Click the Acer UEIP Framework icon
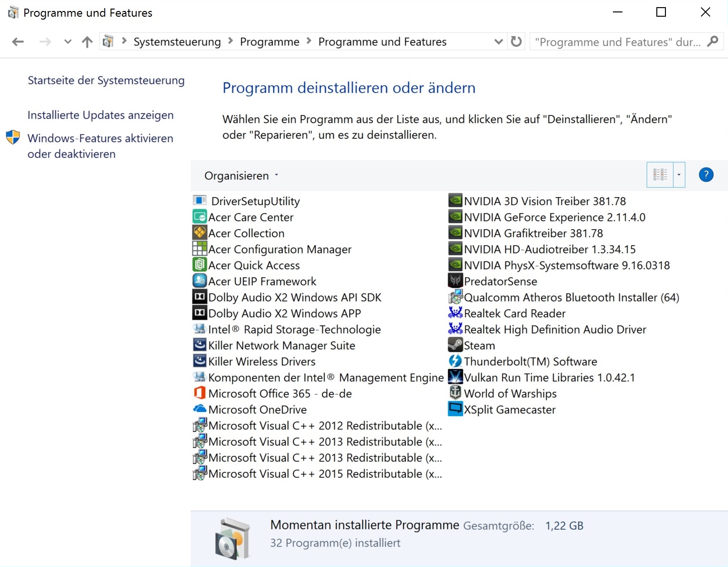Screen dimensions: 728x567 tap(200, 281)
